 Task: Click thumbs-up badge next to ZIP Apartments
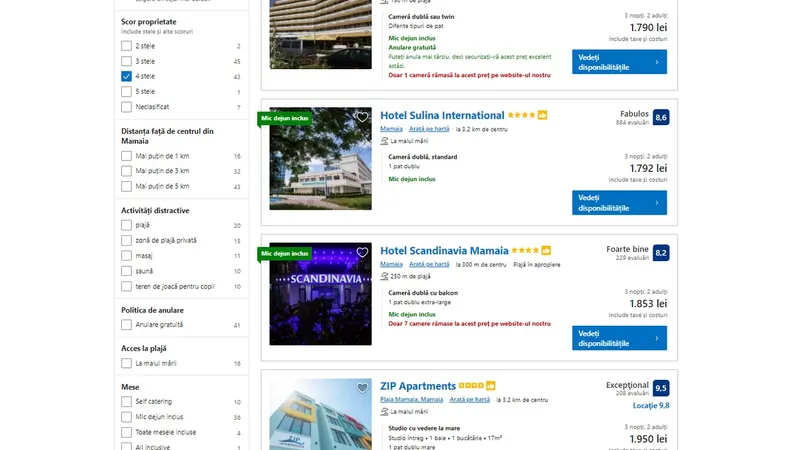coord(490,386)
